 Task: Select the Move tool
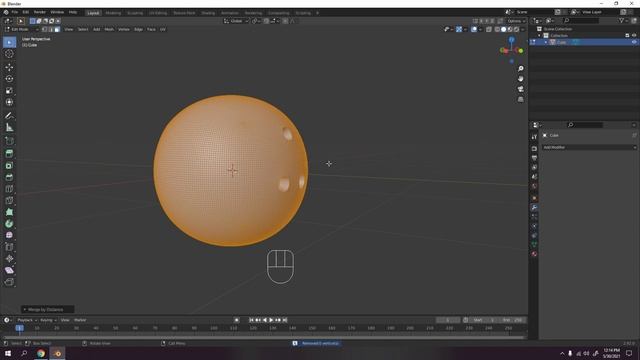tap(9, 67)
